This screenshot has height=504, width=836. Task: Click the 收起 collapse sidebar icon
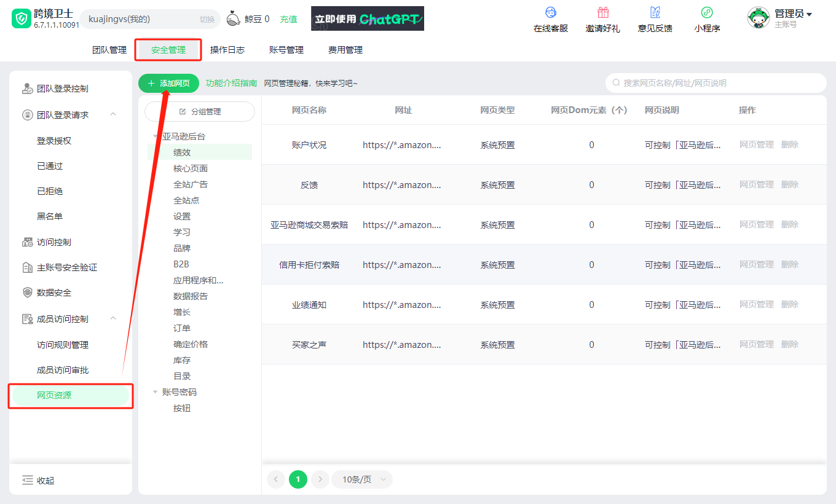coord(28,480)
